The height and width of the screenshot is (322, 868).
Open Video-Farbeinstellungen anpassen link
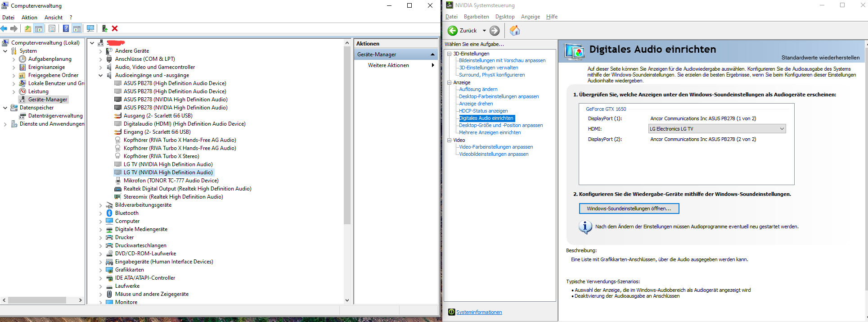496,147
